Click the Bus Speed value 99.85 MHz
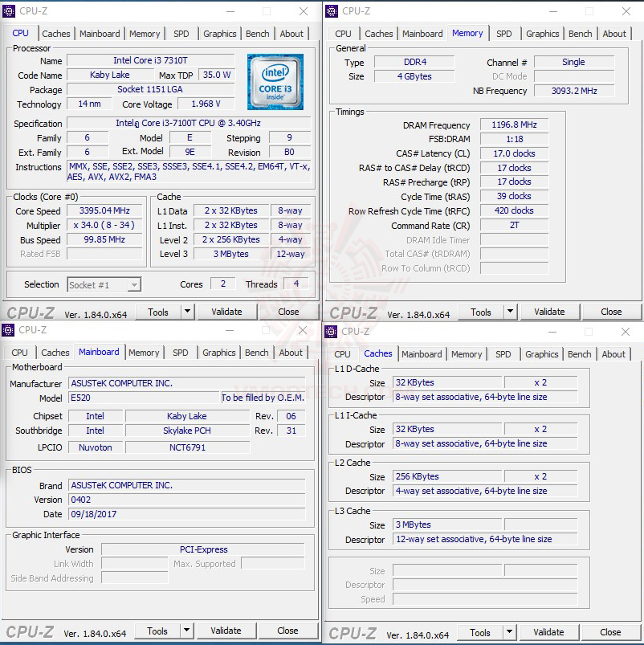The height and width of the screenshot is (645, 644). click(x=104, y=239)
